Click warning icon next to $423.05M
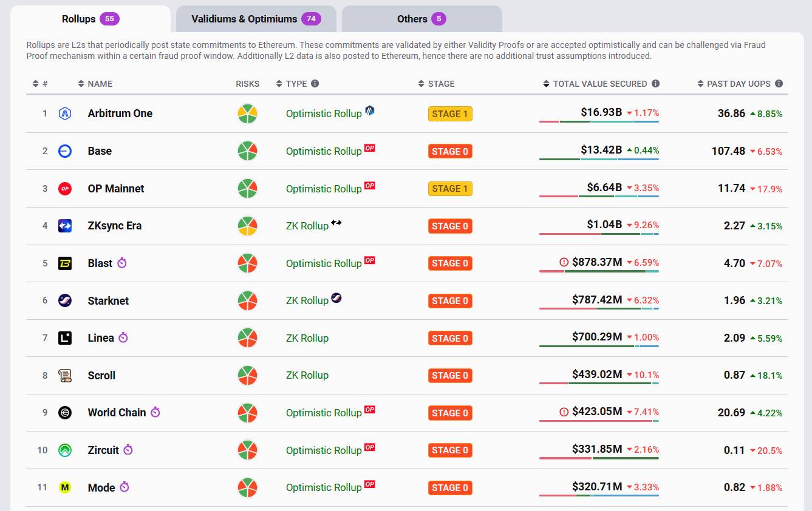The width and height of the screenshot is (812, 511). coord(564,412)
